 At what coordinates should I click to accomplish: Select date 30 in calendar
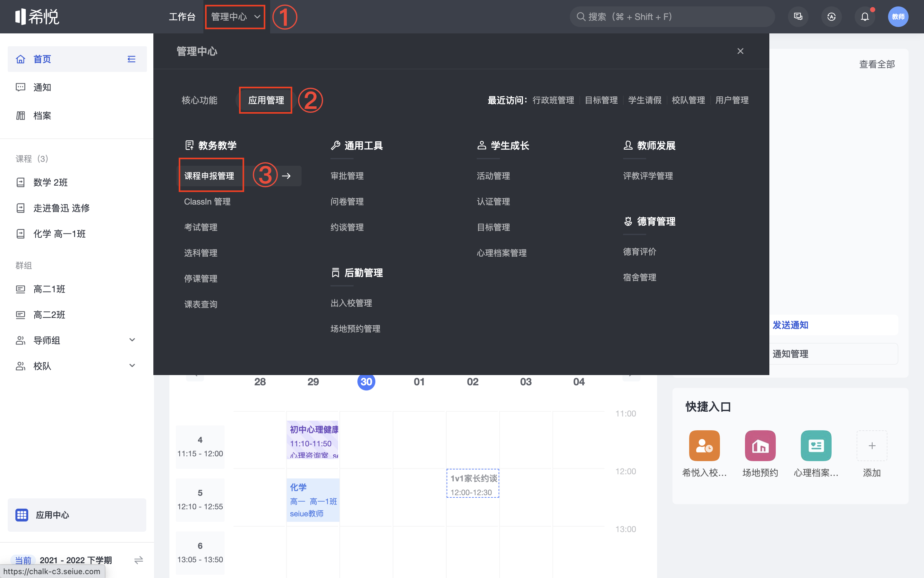coord(366,381)
